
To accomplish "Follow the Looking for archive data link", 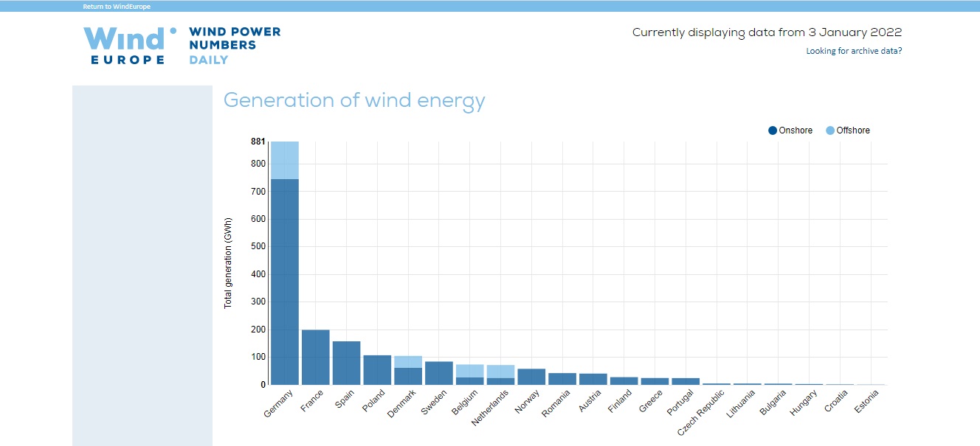I will [x=854, y=51].
